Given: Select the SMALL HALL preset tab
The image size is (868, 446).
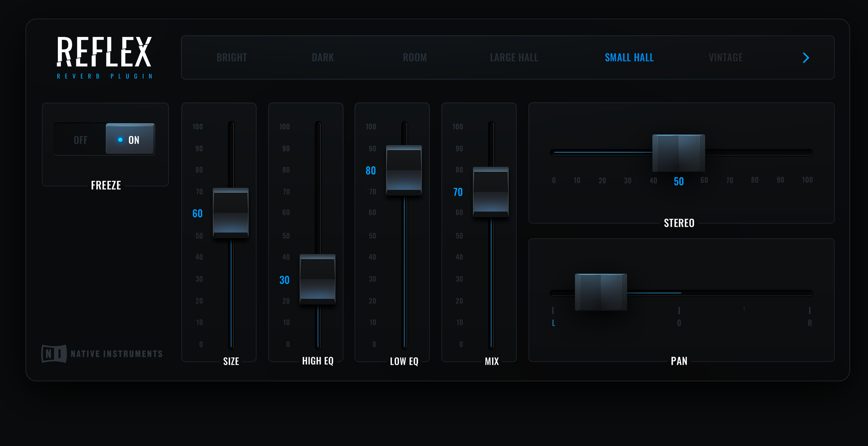Looking at the screenshot, I should 629,58.
